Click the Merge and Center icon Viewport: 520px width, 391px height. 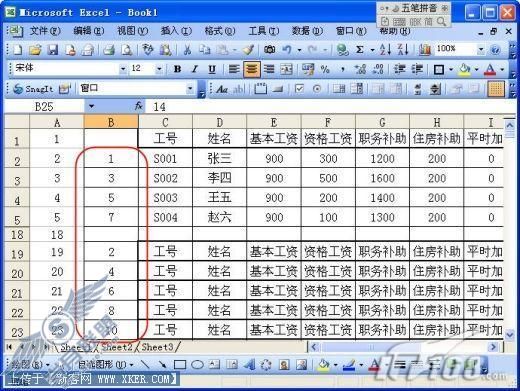pyautogui.click(x=287, y=69)
